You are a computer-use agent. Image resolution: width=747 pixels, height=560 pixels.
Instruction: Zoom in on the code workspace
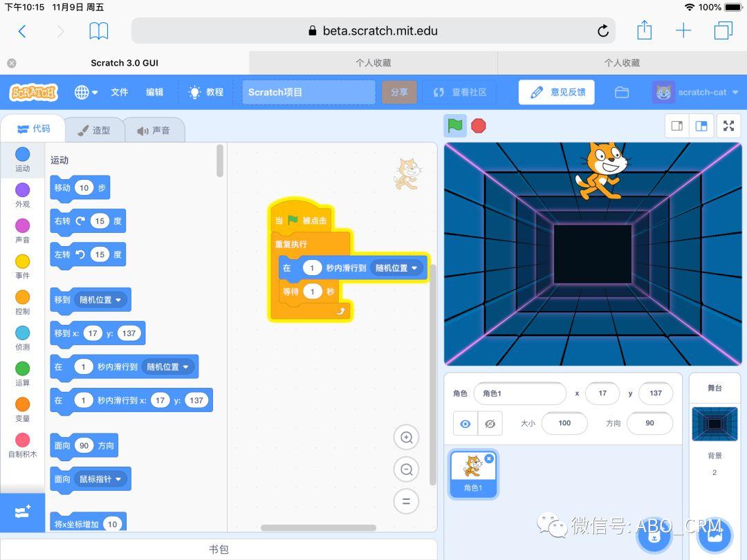(407, 437)
